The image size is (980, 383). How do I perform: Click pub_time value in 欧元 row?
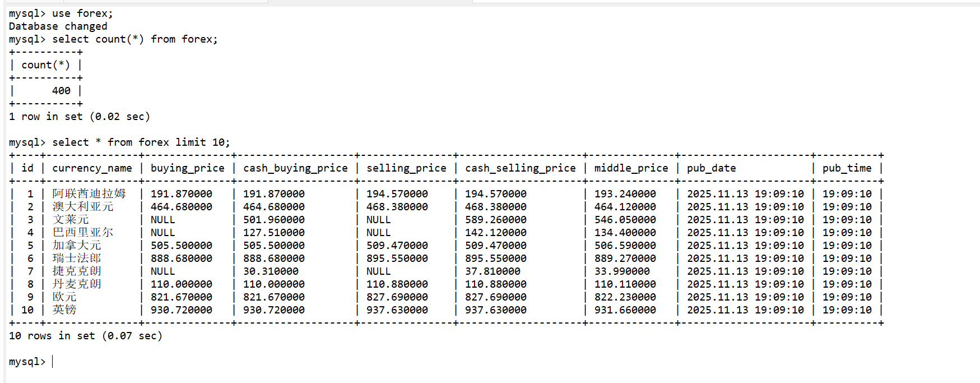click(x=847, y=297)
